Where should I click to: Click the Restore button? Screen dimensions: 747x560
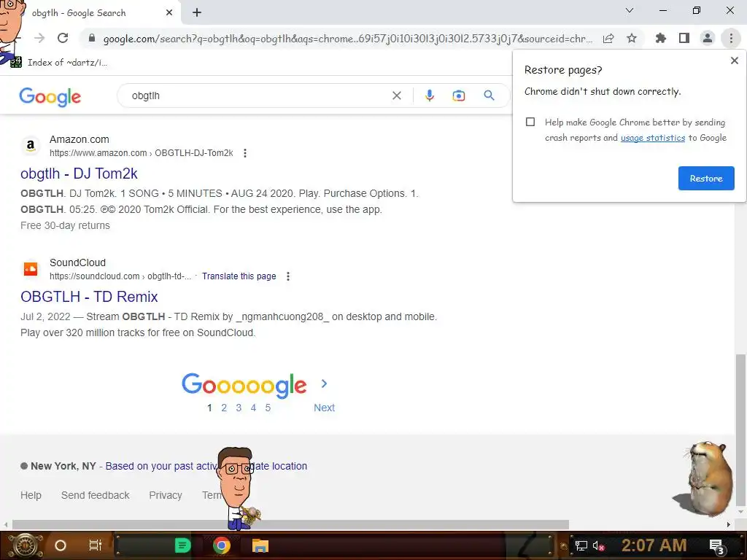(x=706, y=179)
